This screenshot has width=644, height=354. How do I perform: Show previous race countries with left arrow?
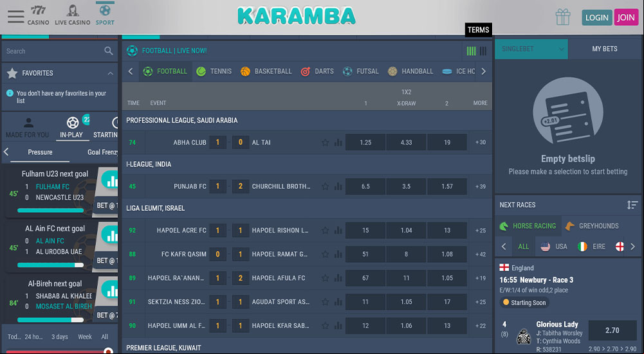coord(504,247)
